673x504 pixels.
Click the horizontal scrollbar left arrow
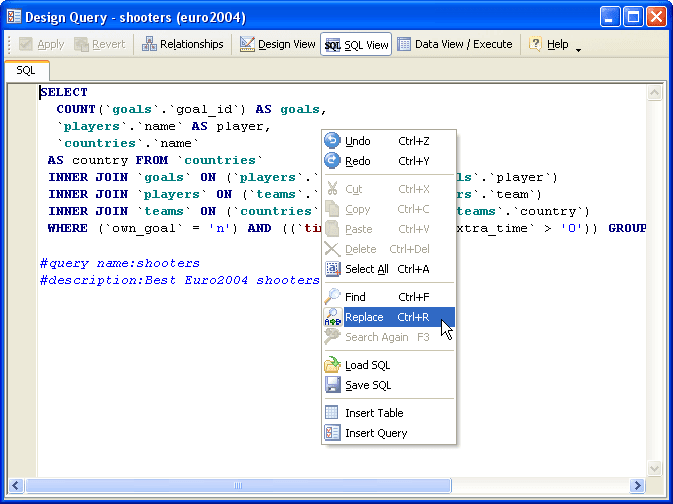16,486
